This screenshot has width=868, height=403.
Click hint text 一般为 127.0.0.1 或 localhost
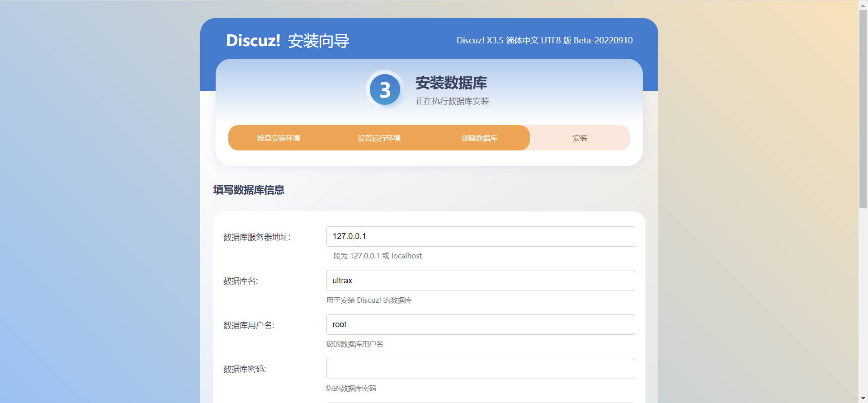tap(374, 256)
